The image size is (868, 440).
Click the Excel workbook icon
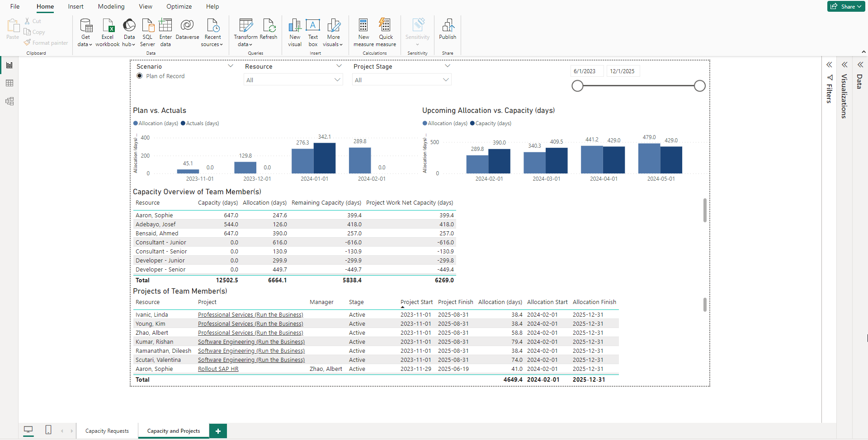pyautogui.click(x=108, y=25)
